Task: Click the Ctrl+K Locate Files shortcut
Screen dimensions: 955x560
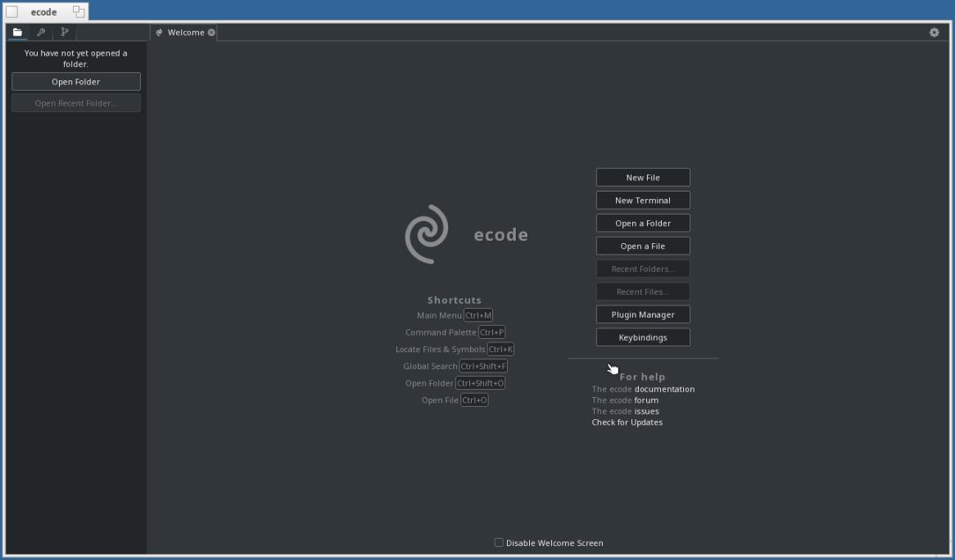Action: [x=500, y=350]
